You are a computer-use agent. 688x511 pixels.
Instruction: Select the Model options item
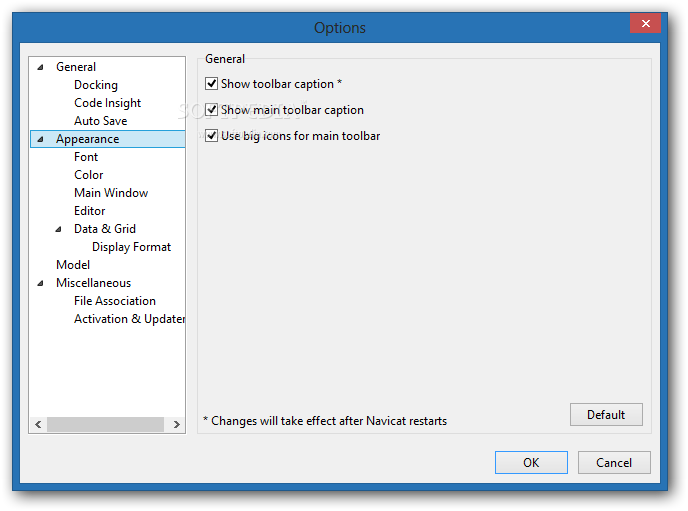click(x=73, y=265)
